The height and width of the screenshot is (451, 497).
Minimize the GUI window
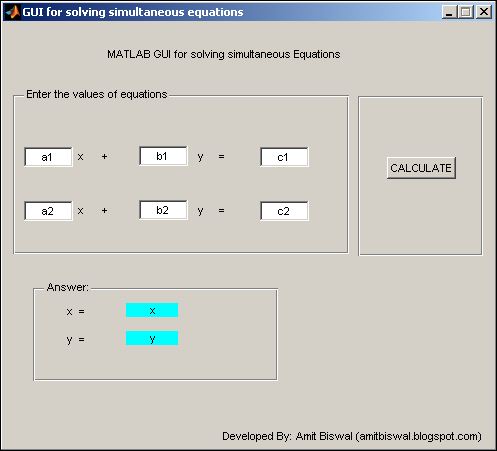pyautogui.click(x=449, y=12)
